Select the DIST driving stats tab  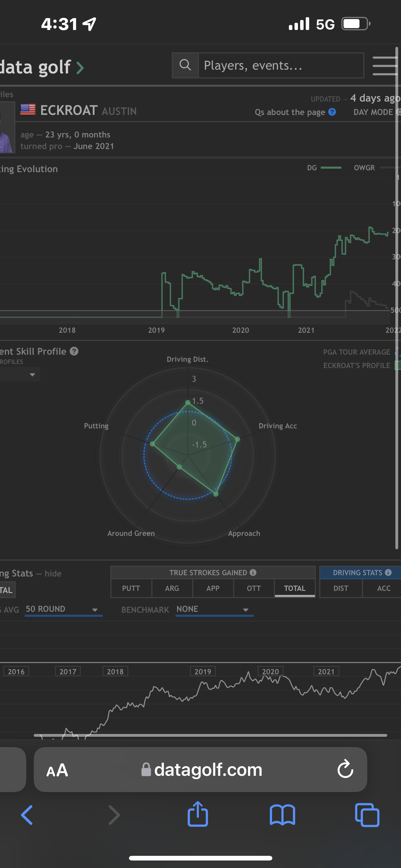341,588
